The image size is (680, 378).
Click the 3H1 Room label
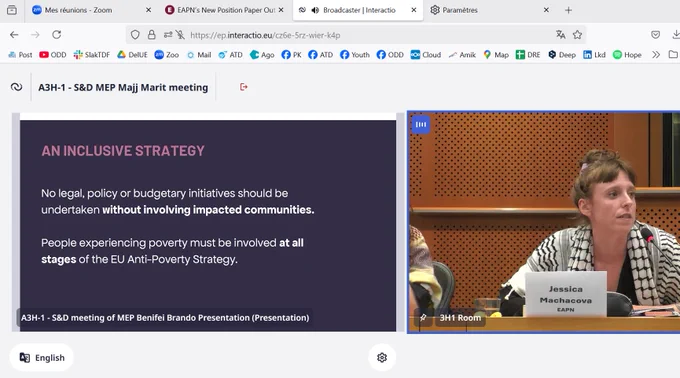click(460, 318)
